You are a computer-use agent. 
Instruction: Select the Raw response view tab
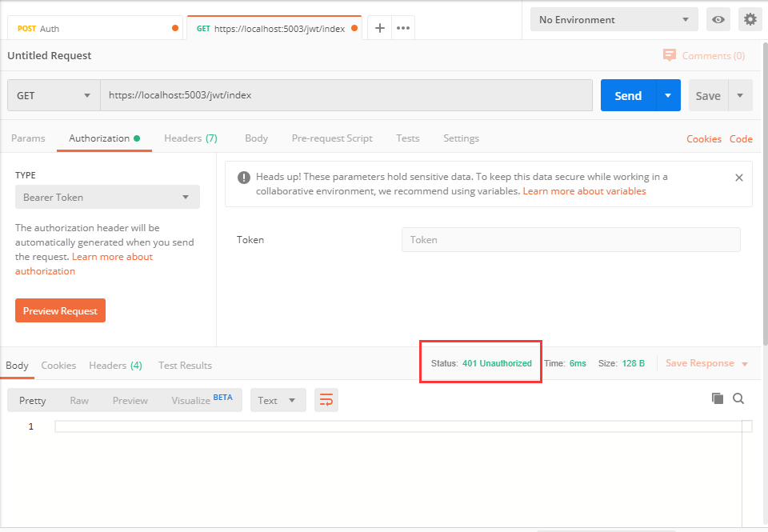point(79,400)
